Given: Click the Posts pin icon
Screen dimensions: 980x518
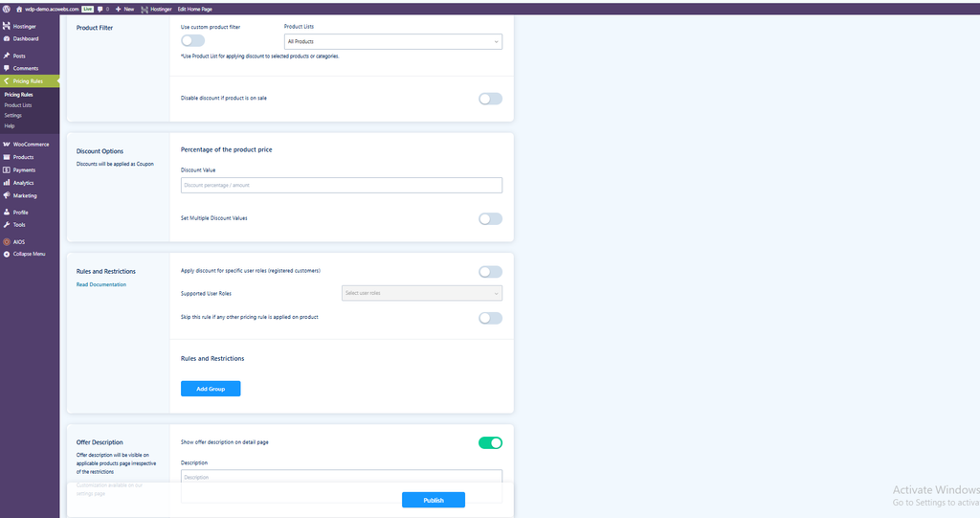Looking at the screenshot, I should [x=7, y=56].
